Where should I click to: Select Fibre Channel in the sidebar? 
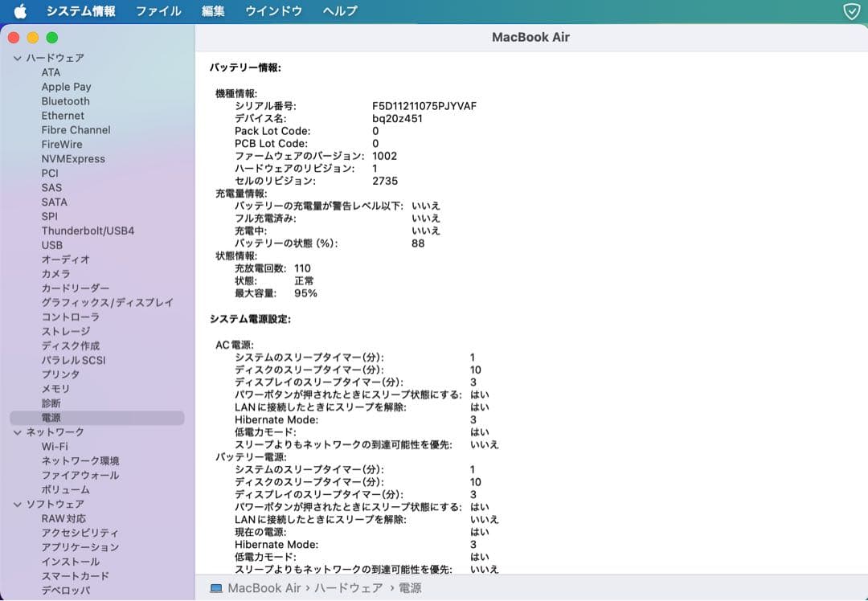[x=76, y=130]
